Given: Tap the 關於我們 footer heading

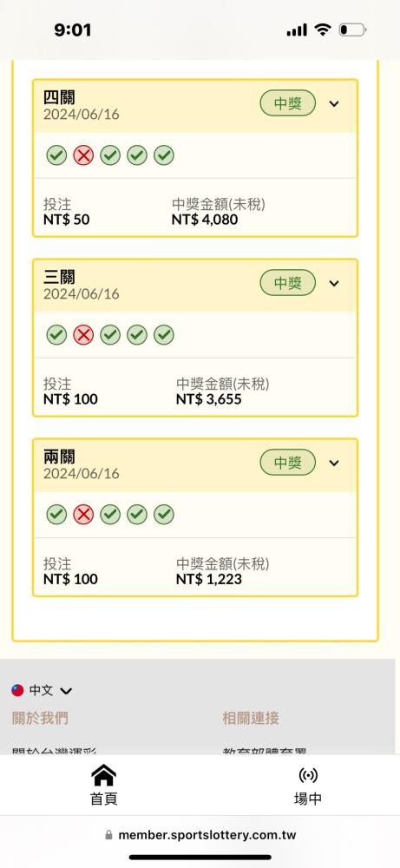Looking at the screenshot, I should pyautogui.click(x=40, y=718).
